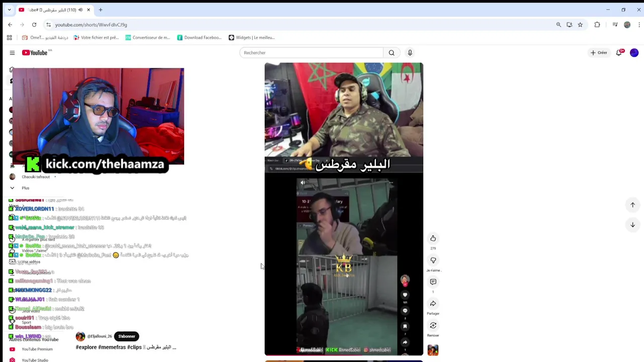Like the short with thumbs up

coord(433,238)
